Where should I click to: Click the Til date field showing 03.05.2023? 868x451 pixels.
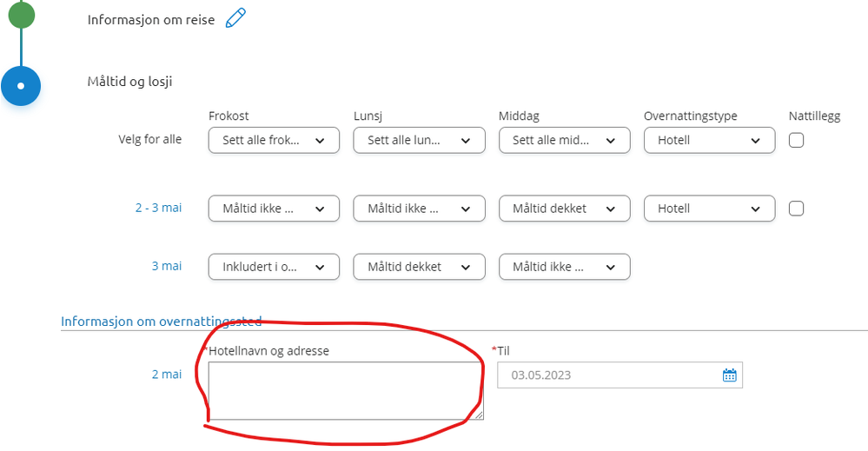620,375
